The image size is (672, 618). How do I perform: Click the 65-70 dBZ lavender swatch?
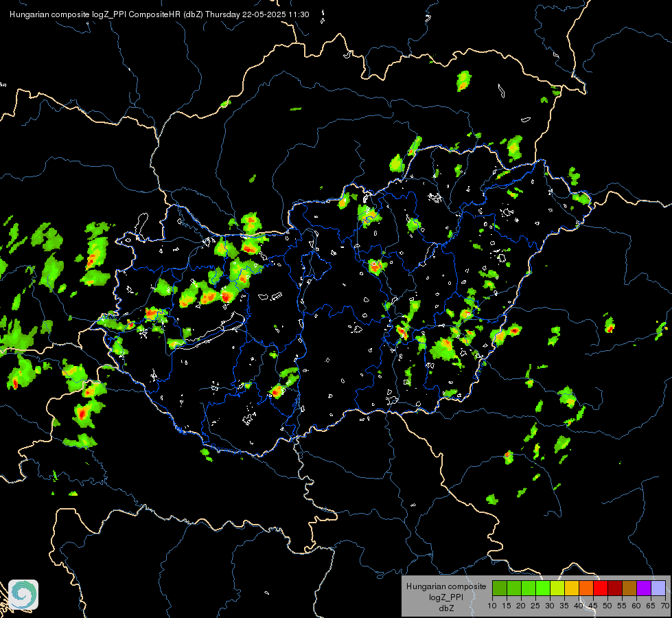pos(658,588)
